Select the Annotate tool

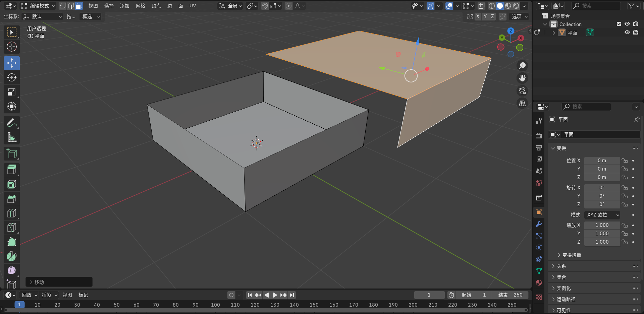point(12,123)
